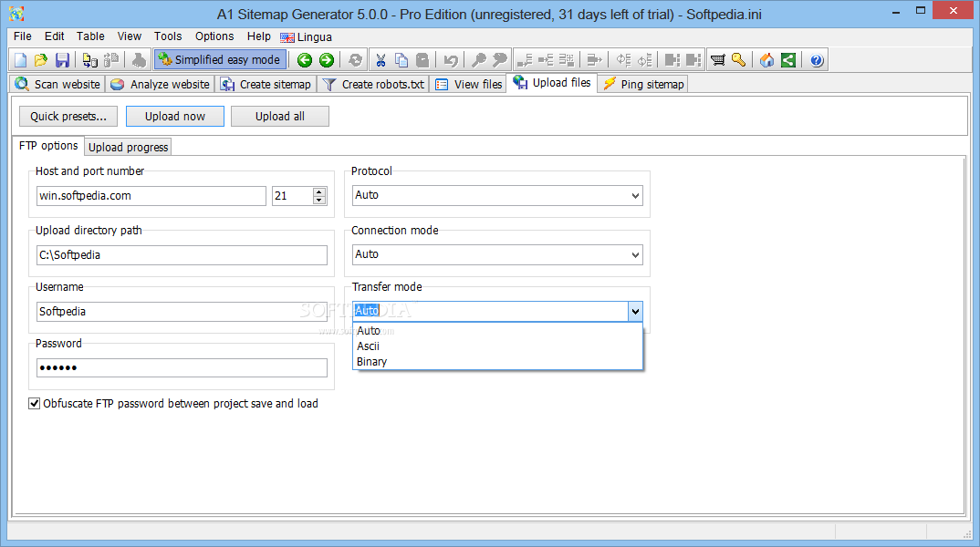Click the shopping cart buy icon

718,60
